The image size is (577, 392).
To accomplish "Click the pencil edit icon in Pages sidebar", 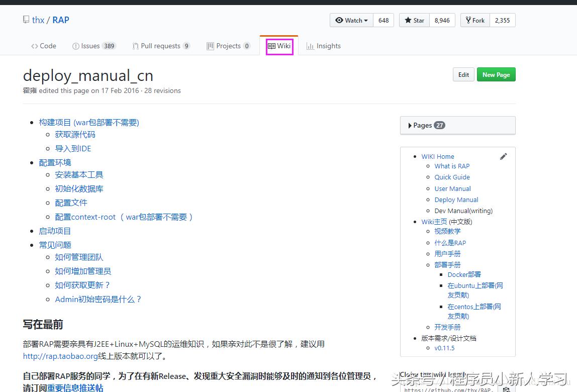I will [x=504, y=156].
